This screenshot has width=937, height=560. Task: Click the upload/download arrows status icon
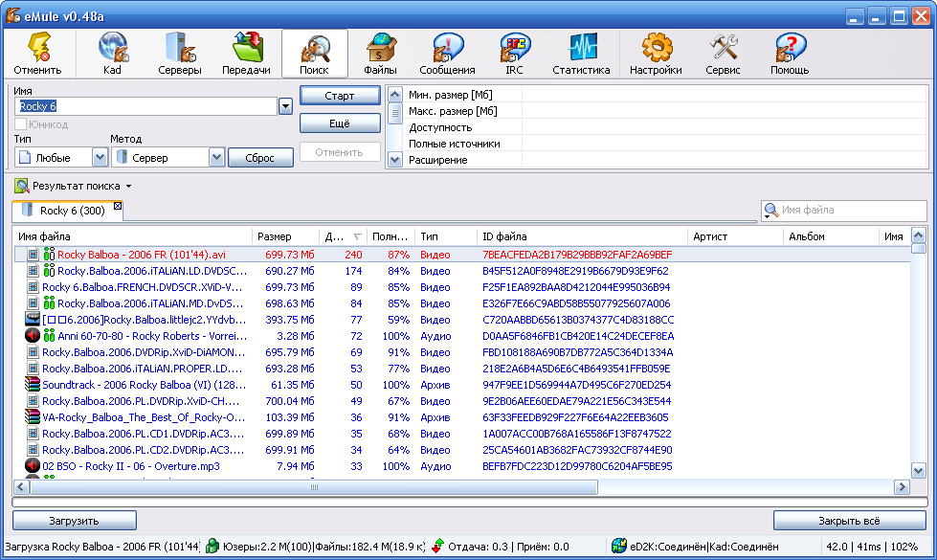pyautogui.click(x=437, y=546)
